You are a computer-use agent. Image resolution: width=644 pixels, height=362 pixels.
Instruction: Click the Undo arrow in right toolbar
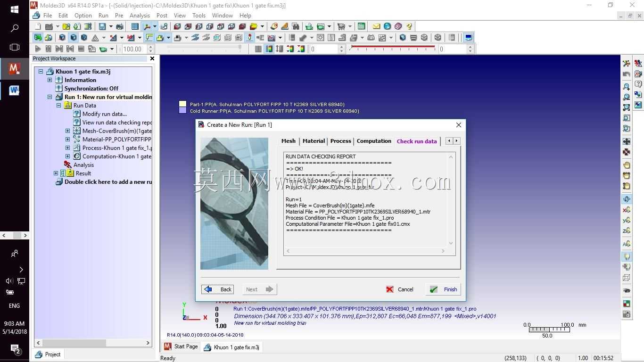pos(627,74)
